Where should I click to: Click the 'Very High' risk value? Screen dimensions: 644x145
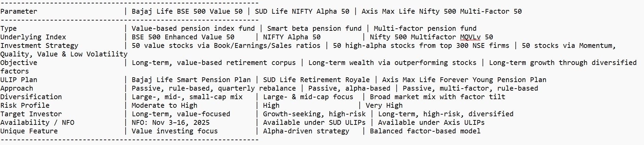[384, 105]
